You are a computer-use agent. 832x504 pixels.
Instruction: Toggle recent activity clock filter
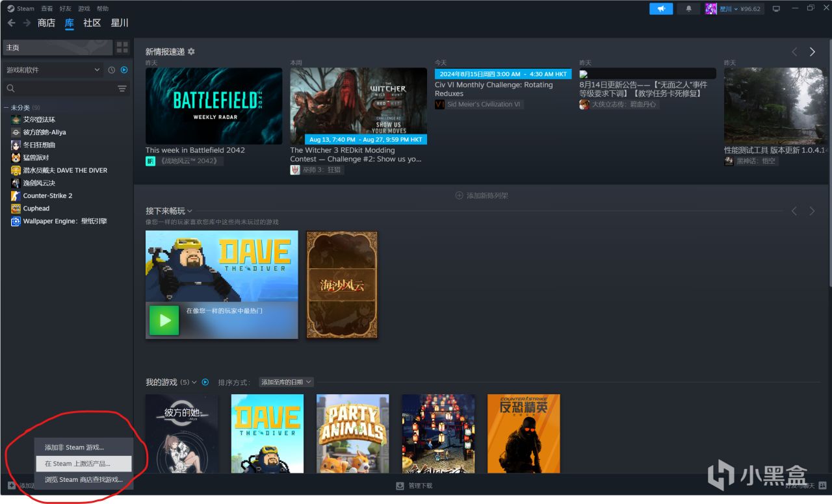pos(112,69)
